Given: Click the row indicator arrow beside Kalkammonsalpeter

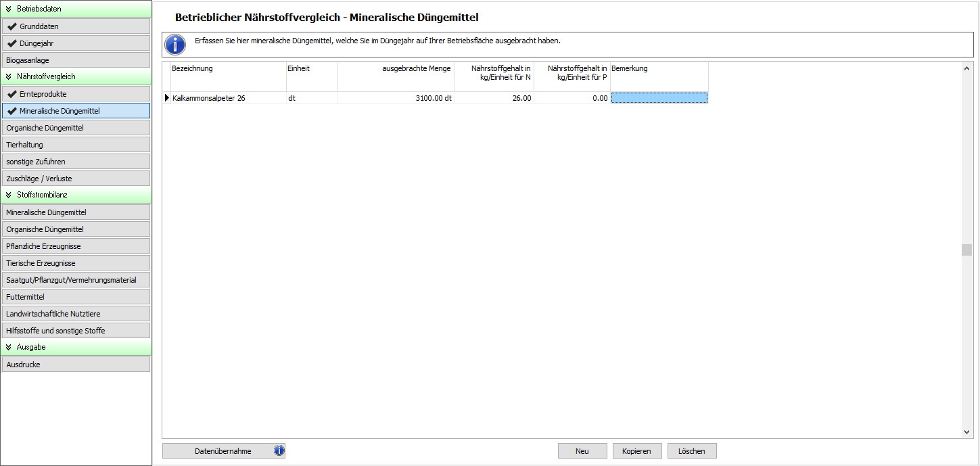Looking at the screenshot, I should coord(167,98).
